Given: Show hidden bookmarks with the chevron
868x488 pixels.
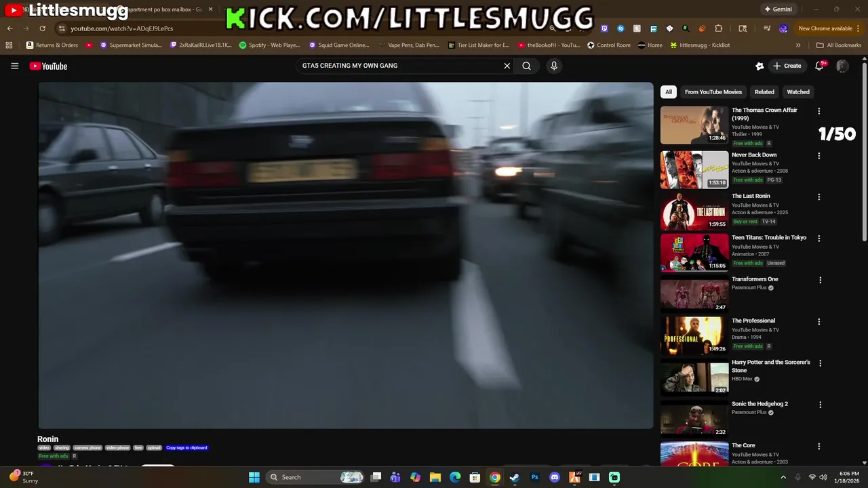Looking at the screenshot, I should (x=798, y=45).
